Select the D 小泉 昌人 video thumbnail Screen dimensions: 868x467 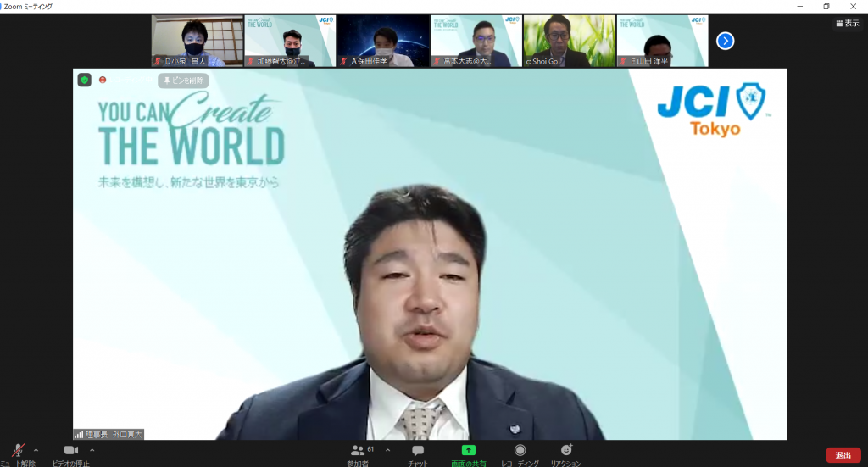tap(196, 41)
